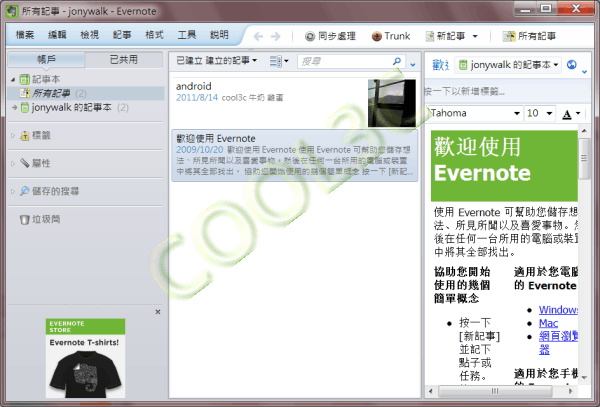This screenshot has height=407, width=600.
Task: Click the note vertical scrollbar up arrow
Action: tap(584, 131)
